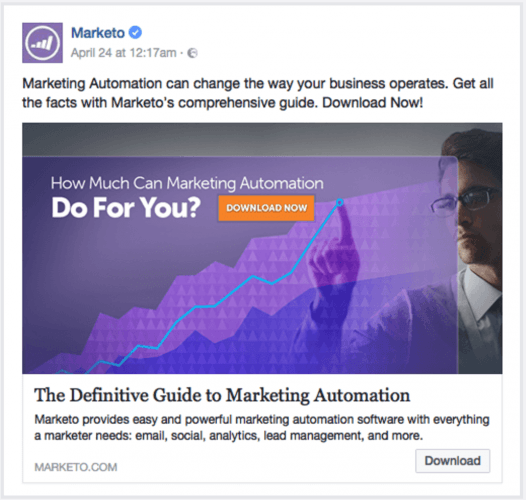Click the globe public privacy icon
The image size is (526, 500).
pyautogui.click(x=192, y=53)
